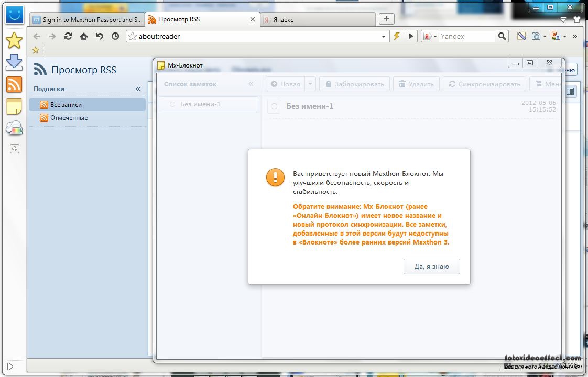Screen dimensions: 588x377
Task: Click the camera snapshot toolbar icon
Action: 536,36
